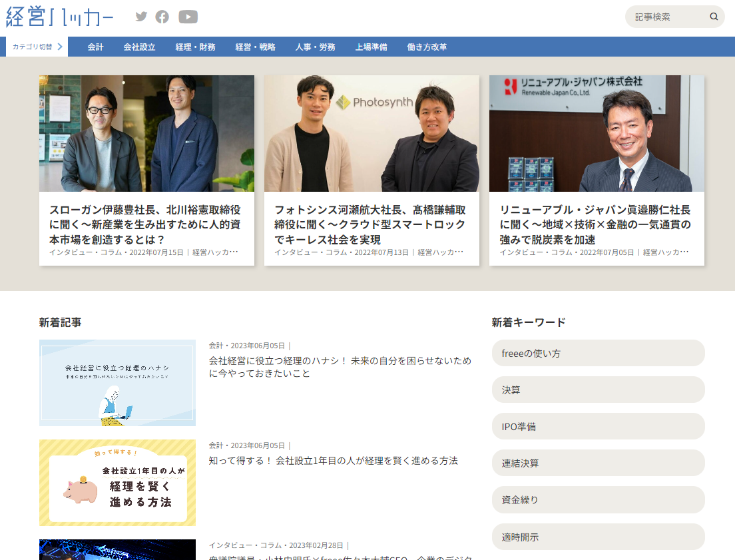The height and width of the screenshot is (560, 735).
Task: Open the 経営・戦略 menu
Action: (x=256, y=47)
